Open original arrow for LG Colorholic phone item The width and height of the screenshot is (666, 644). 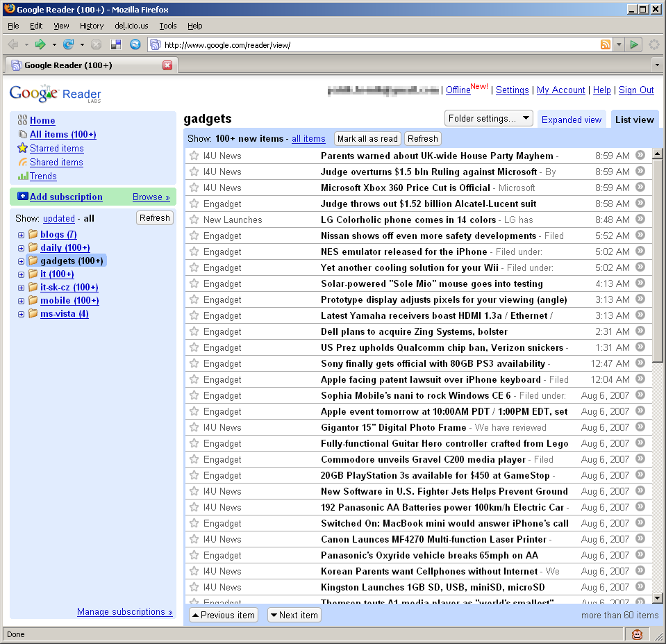(640, 219)
